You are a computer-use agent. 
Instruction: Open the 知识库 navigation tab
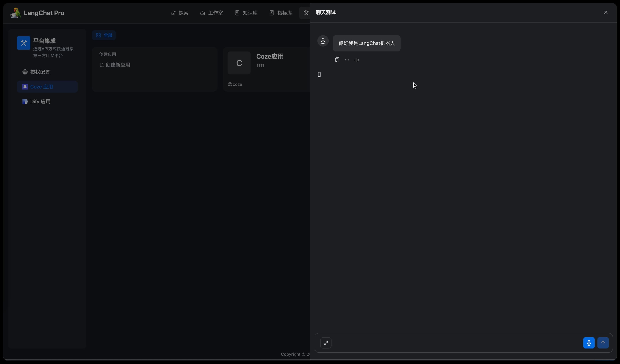point(246,13)
